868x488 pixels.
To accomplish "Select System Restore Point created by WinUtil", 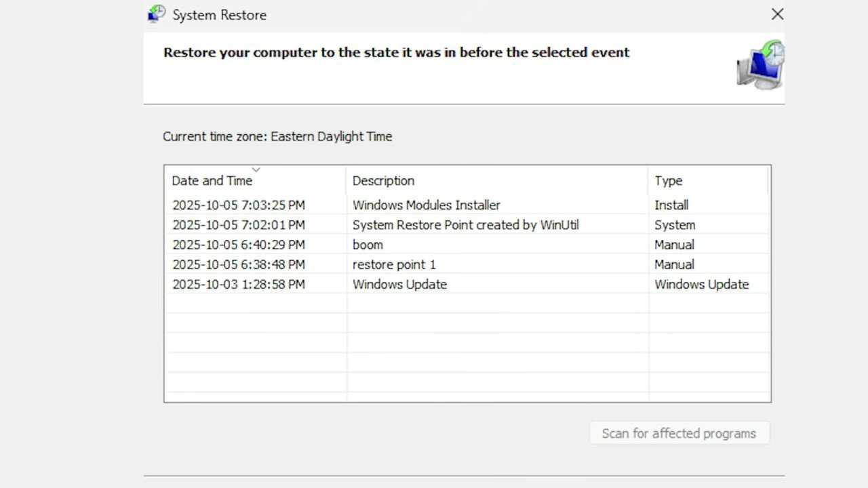I will pos(465,225).
